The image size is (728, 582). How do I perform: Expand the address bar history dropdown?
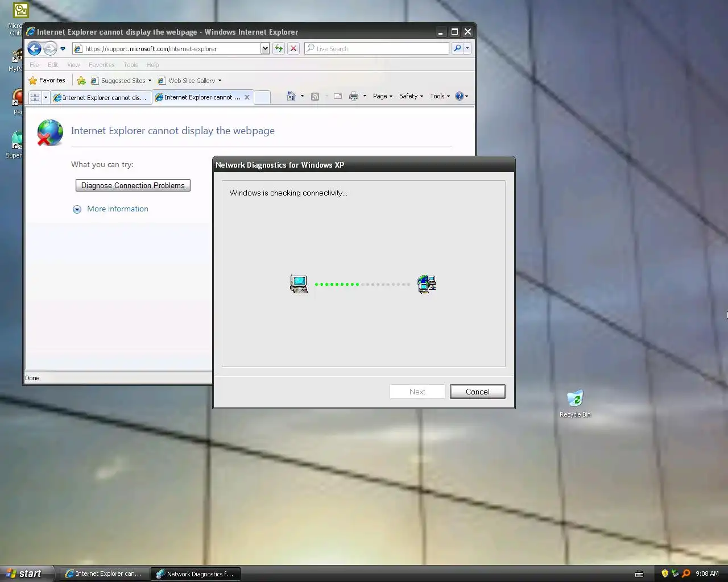[x=265, y=49]
